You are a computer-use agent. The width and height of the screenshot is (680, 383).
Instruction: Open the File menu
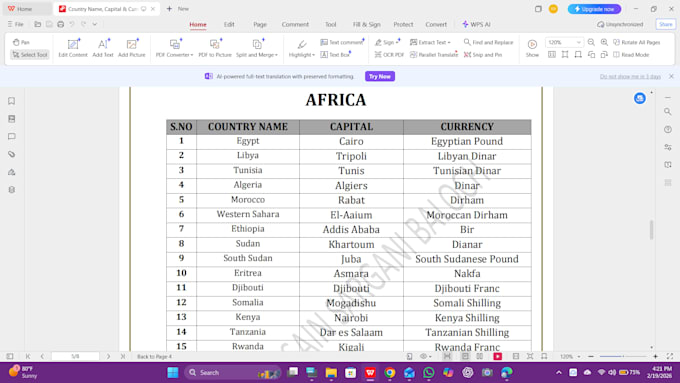pos(16,24)
